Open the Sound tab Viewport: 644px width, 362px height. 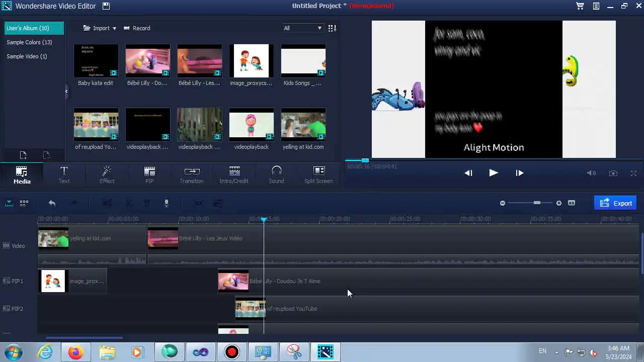tap(276, 174)
